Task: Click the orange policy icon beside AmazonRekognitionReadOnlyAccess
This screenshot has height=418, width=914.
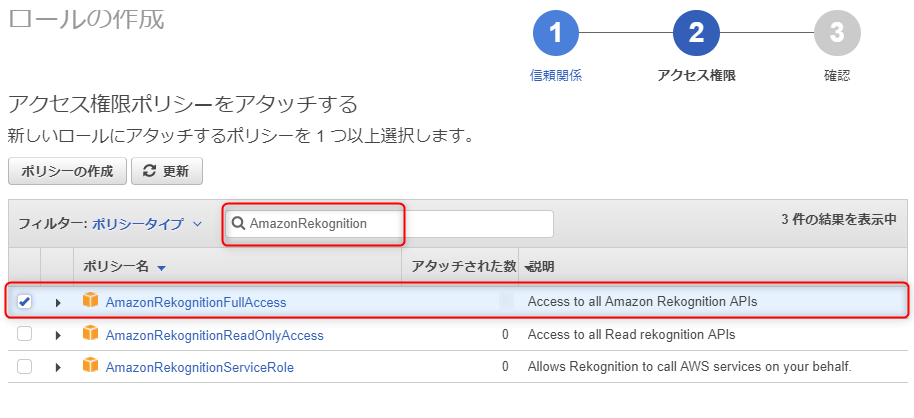Action: click(90, 334)
